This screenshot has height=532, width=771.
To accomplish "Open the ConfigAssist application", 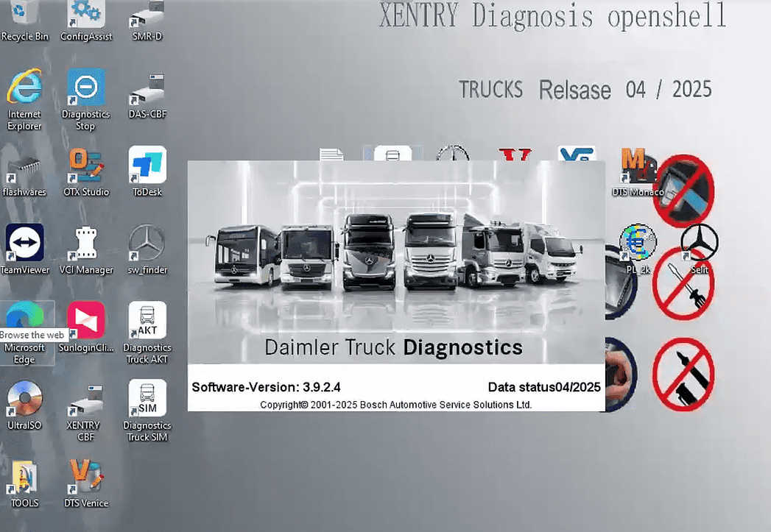I will pyautogui.click(x=85, y=16).
